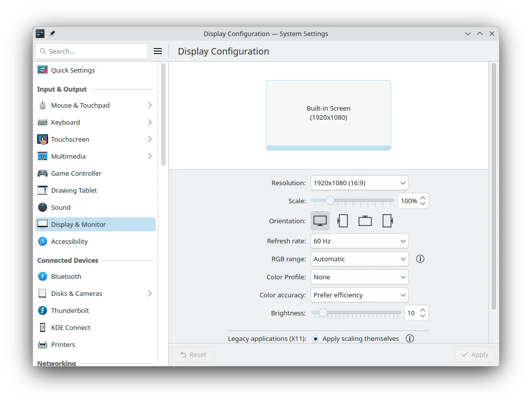Select 'Apply scaling themselves' radio button
Viewport: 532px width, 405px height.
coord(316,339)
